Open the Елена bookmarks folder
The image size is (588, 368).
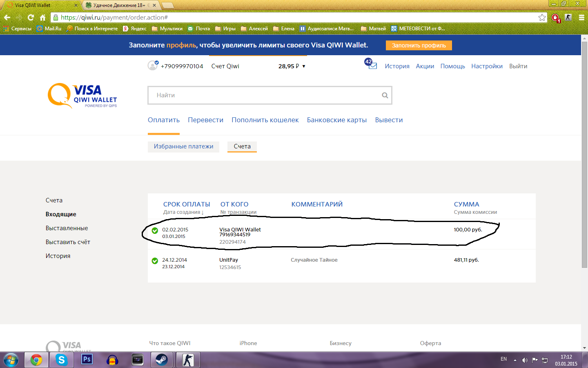click(284, 29)
